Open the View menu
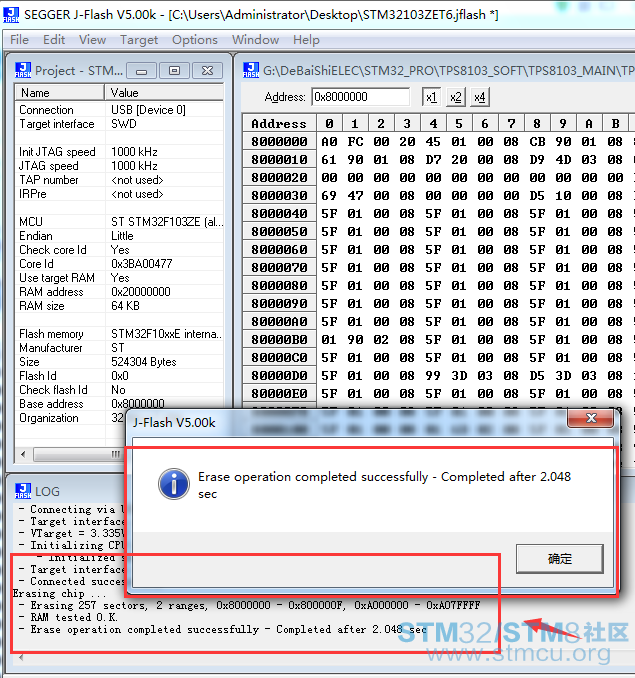This screenshot has width=635, height=678. click(x=92, y=40)
